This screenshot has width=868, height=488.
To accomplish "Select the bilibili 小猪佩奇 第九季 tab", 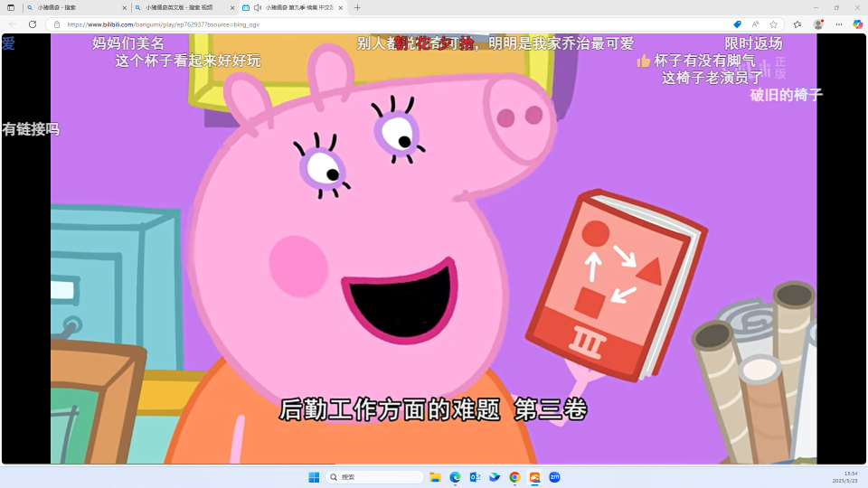I will (x=293, y=8).
